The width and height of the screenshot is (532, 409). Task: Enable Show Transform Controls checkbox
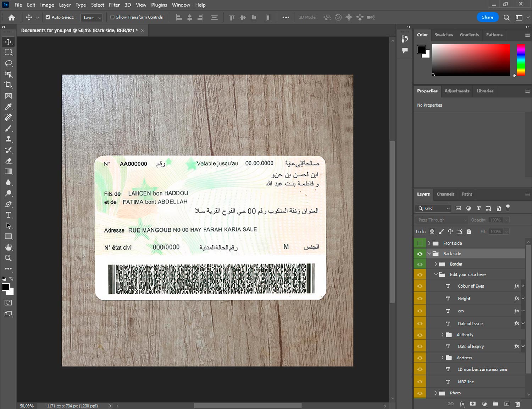coord(112,17)
